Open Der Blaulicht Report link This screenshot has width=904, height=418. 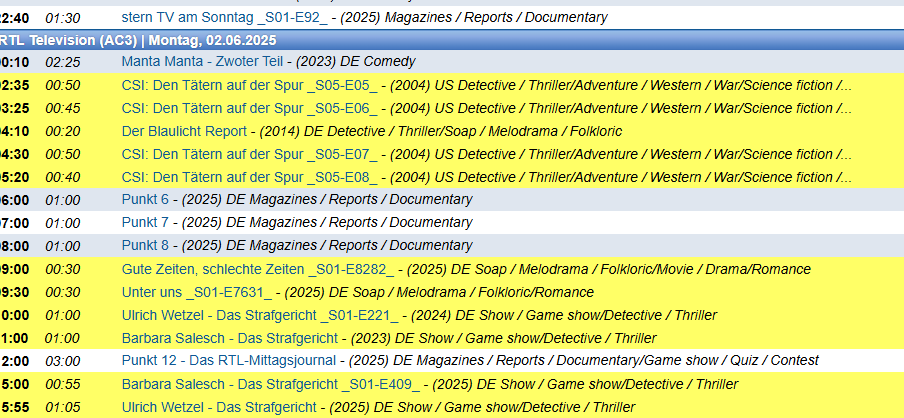(184, 131)
